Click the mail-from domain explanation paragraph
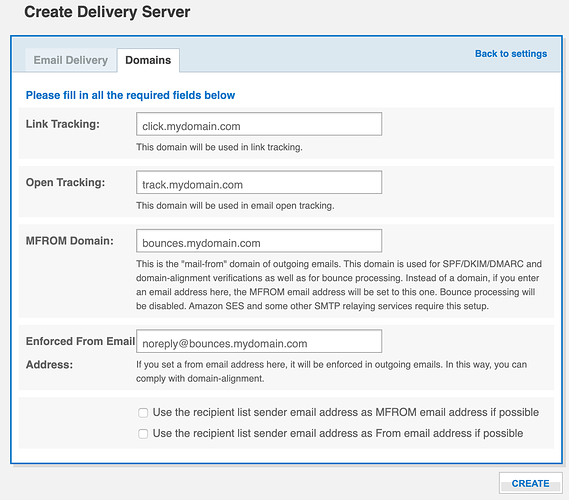Viewport: 569px width, 500px height. (x=339, y=285)
